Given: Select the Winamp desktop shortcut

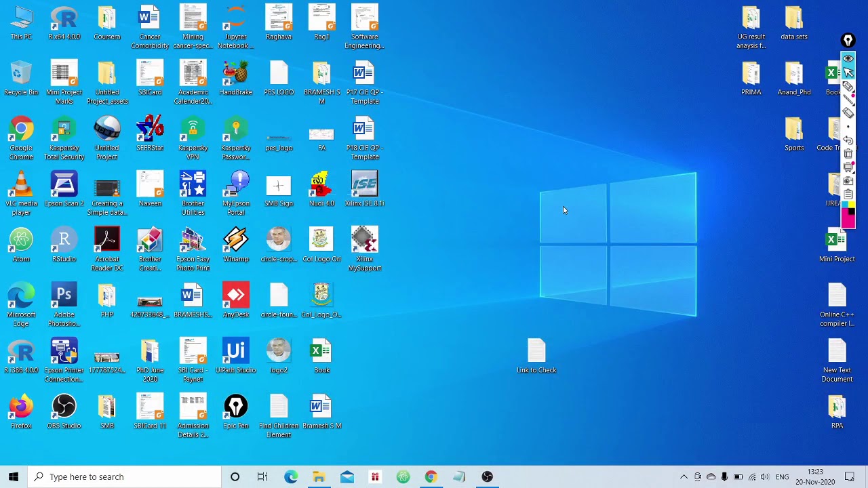Looking at the screenshot, I should [x=236, y=245].
